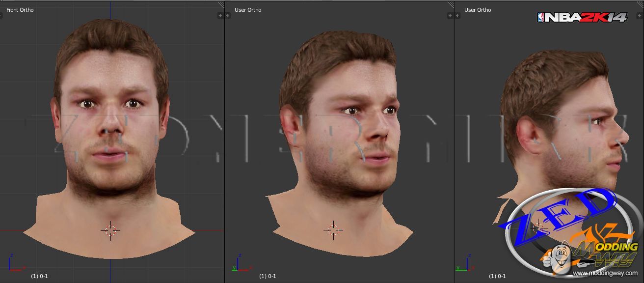Click the split-area corner widget of middle viewport
This screenshot has width=644, height=283.
451,4
